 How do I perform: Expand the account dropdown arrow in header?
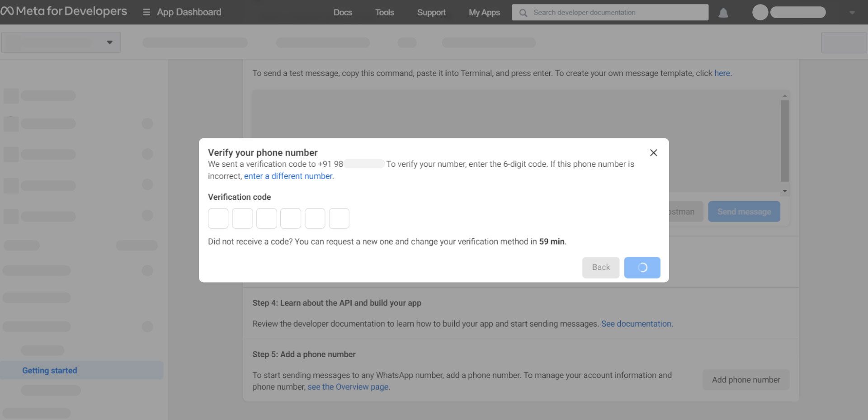coord(852,13)
